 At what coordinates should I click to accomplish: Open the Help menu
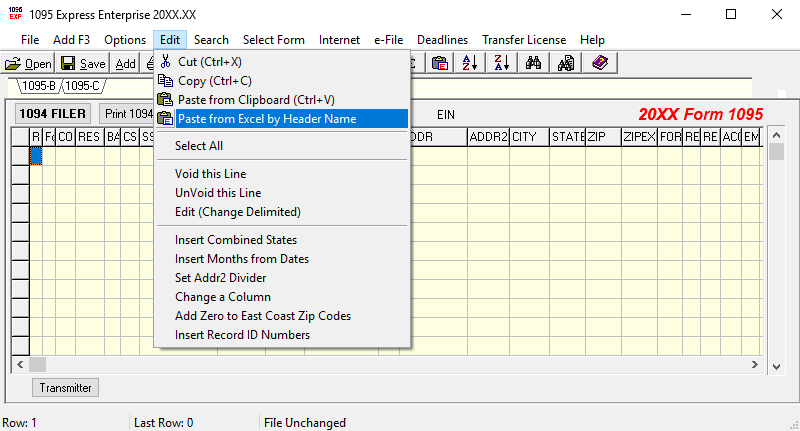coord(592,40)
